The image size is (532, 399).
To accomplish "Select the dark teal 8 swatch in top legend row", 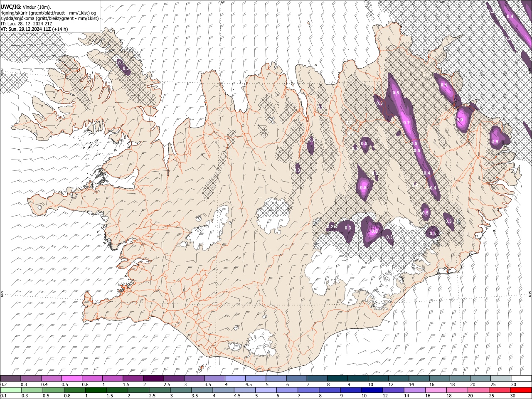I will point(337,378).
